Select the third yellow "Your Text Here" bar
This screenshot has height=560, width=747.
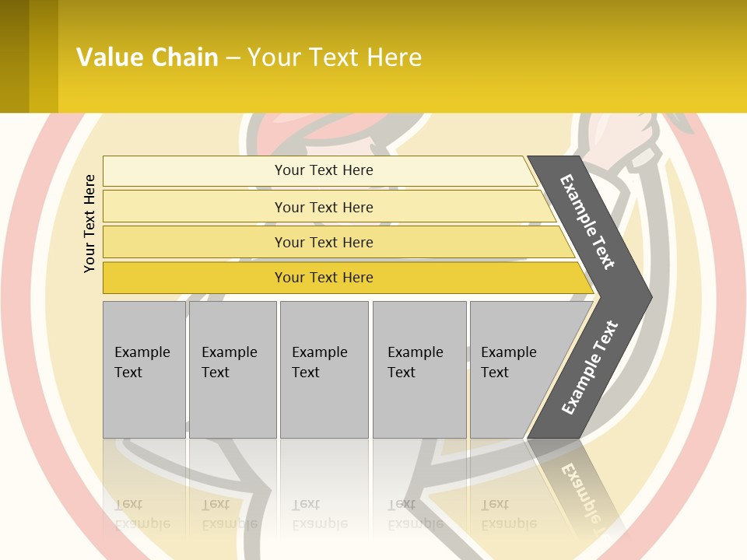tap(323, 242)
